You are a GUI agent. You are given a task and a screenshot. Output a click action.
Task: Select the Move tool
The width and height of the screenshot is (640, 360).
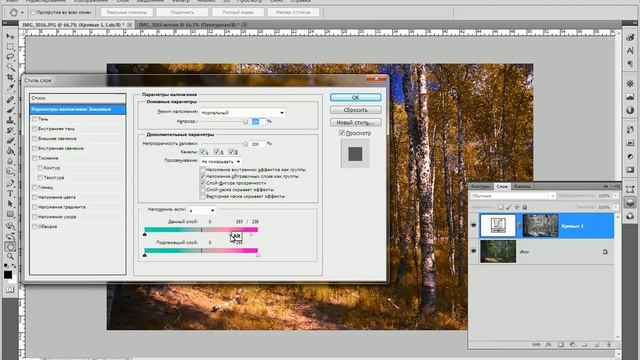point(10,37)
